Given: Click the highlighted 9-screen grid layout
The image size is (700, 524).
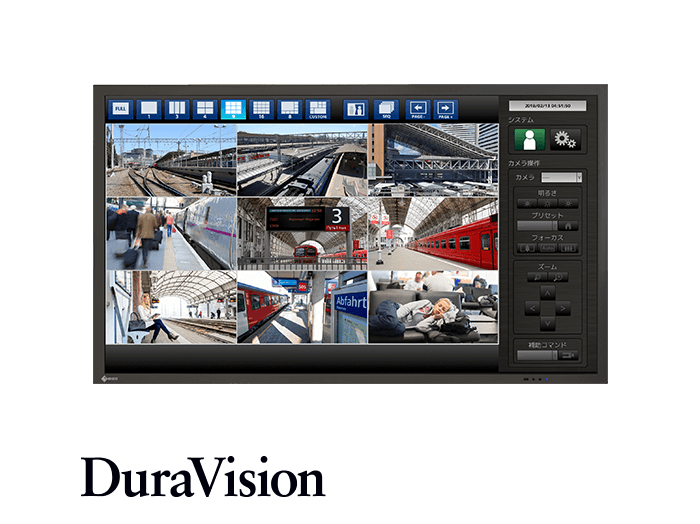Looking at the screenshot, I should (233, 109).
